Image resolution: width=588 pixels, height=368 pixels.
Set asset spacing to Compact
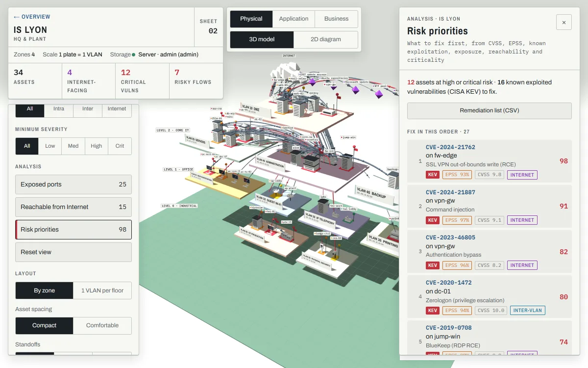pos(44,325)
